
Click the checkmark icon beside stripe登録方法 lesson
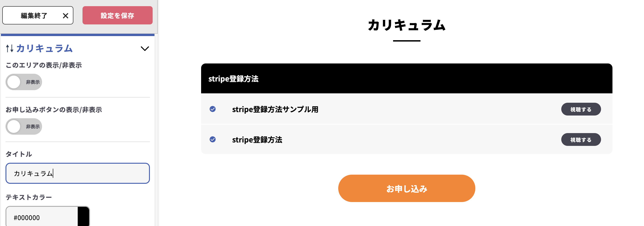(213, 139)
